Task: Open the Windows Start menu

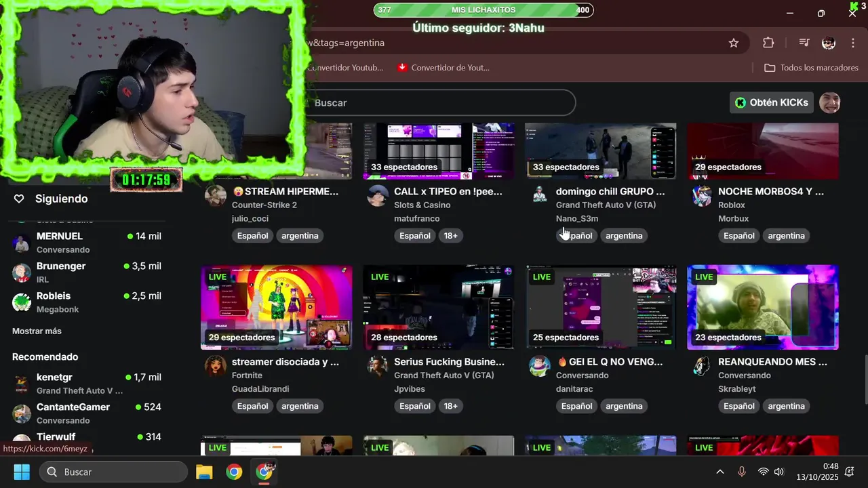Action: click(22, 472)
